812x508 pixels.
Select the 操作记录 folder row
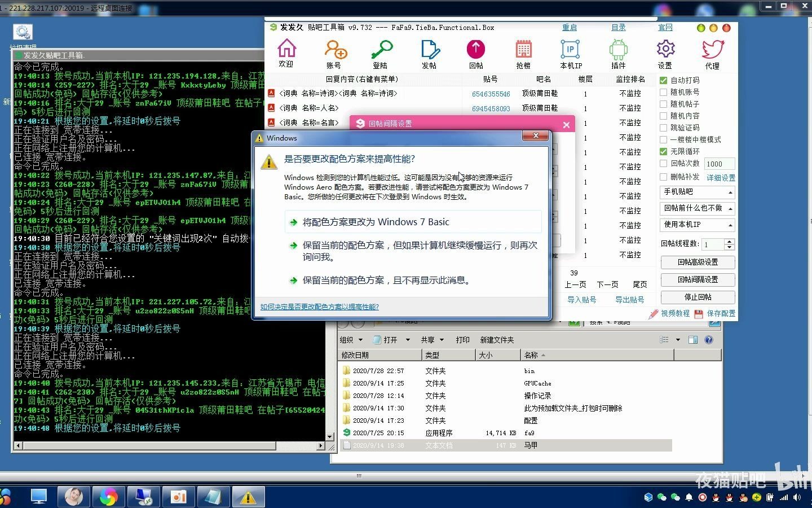point(506,396)
